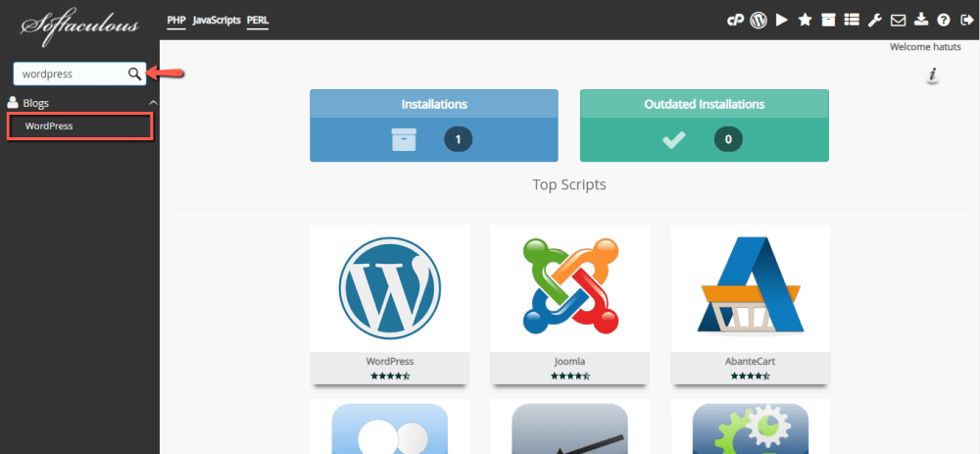This screenshot has width=980, height=454.
Task: Open the Installations header
Action: [434, 104]
